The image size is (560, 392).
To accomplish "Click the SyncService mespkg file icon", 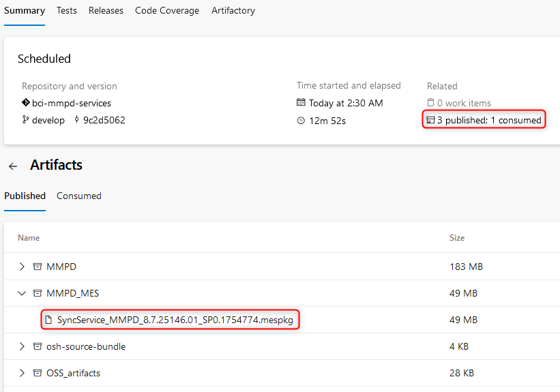I will click(48, 320).
